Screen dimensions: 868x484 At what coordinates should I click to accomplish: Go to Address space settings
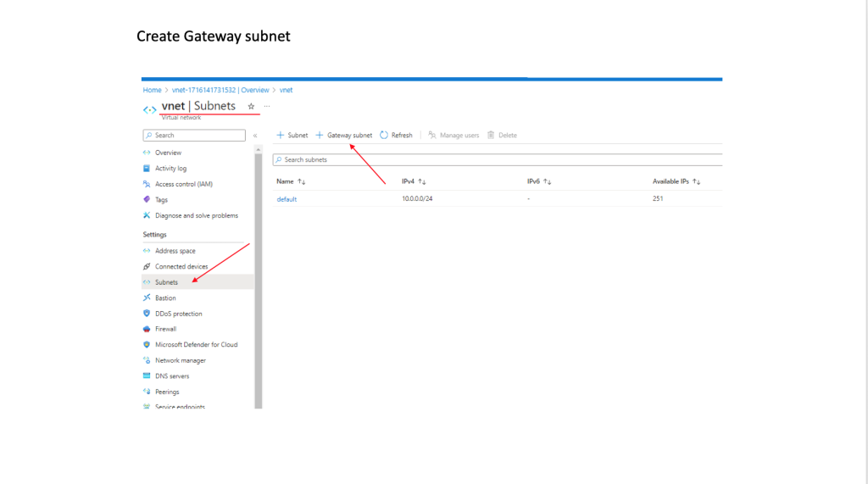pos(175,251)
